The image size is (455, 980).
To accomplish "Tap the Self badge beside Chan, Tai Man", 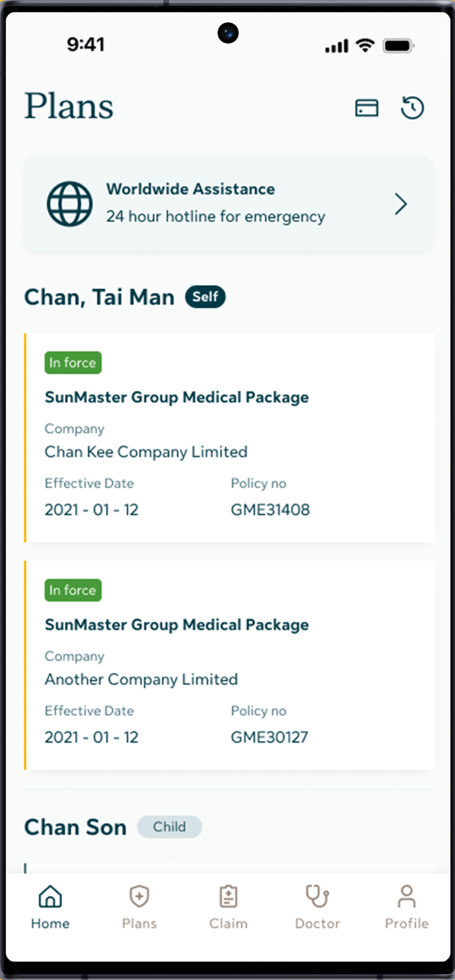I will click(205, 297).
